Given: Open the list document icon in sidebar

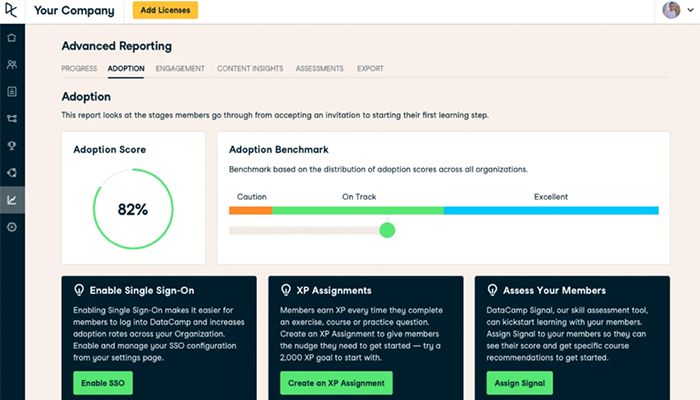Looking at the screenshot, I should [x=12, y=92].
